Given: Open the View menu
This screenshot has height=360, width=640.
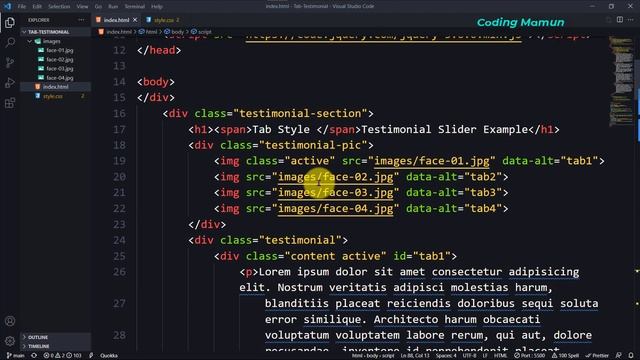Looking at the screenshot, I should [x=82, y=7].
